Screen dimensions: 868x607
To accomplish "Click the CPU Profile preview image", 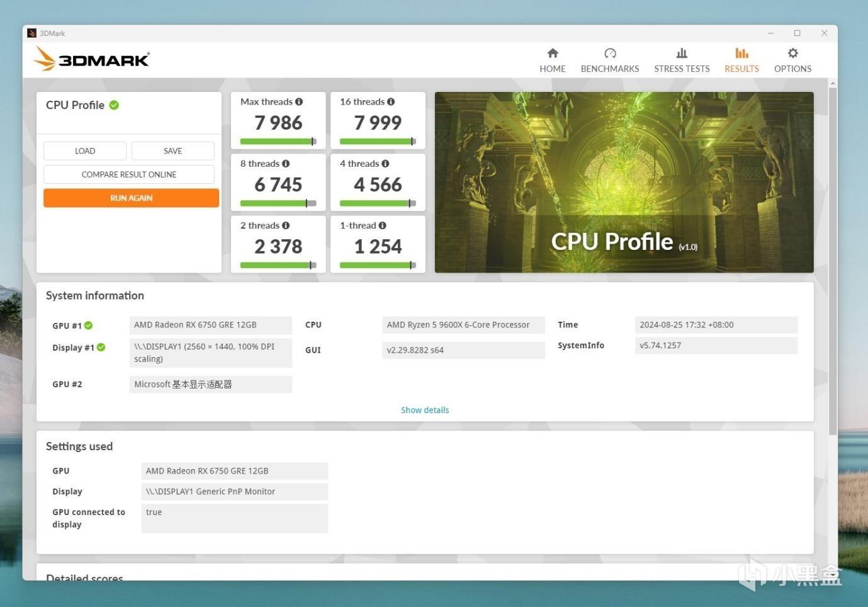I will click(624, 182).
